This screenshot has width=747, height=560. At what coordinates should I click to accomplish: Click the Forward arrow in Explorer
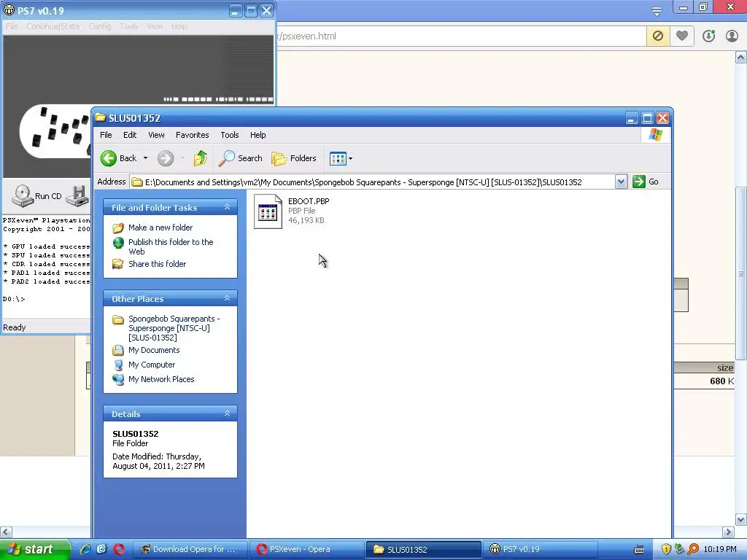pyautogui.click(x=166, y=158)
